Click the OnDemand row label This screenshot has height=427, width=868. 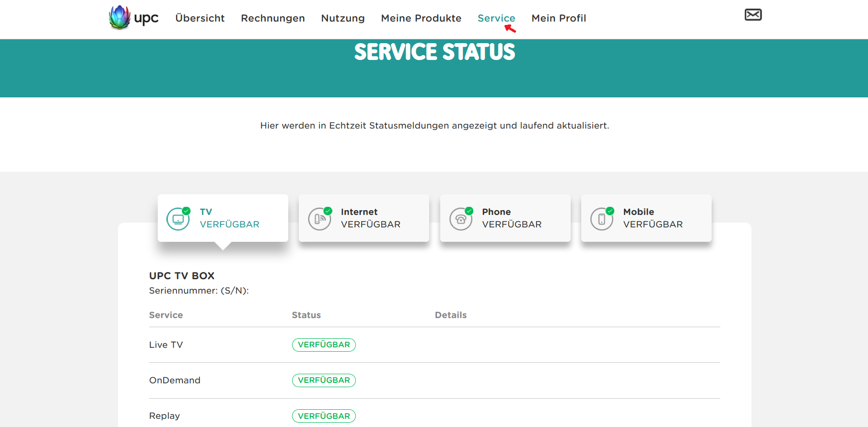175,380
